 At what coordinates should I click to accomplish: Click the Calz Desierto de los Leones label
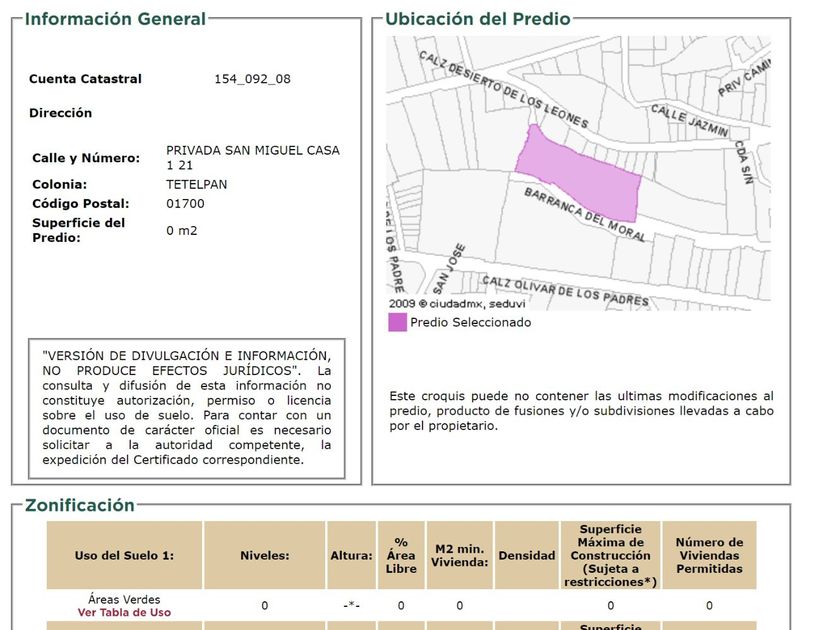pos(503,89)
